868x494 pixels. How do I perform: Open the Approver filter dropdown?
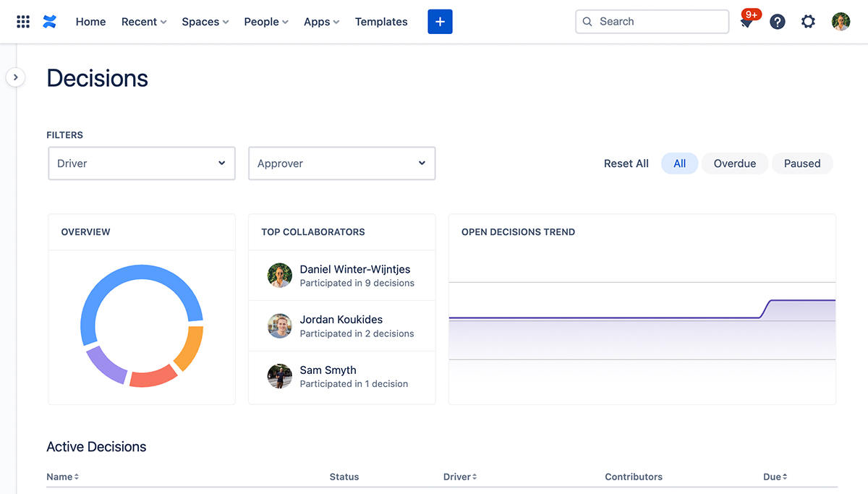pyautogui.click(x=341, y=163)
